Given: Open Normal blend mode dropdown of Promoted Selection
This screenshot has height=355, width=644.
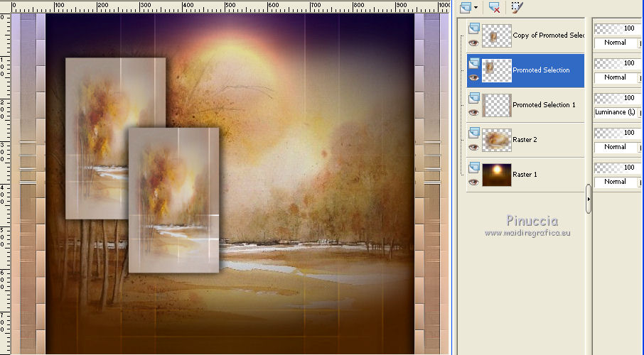Looking at the screenshot, I should click(x=617, y=77).
